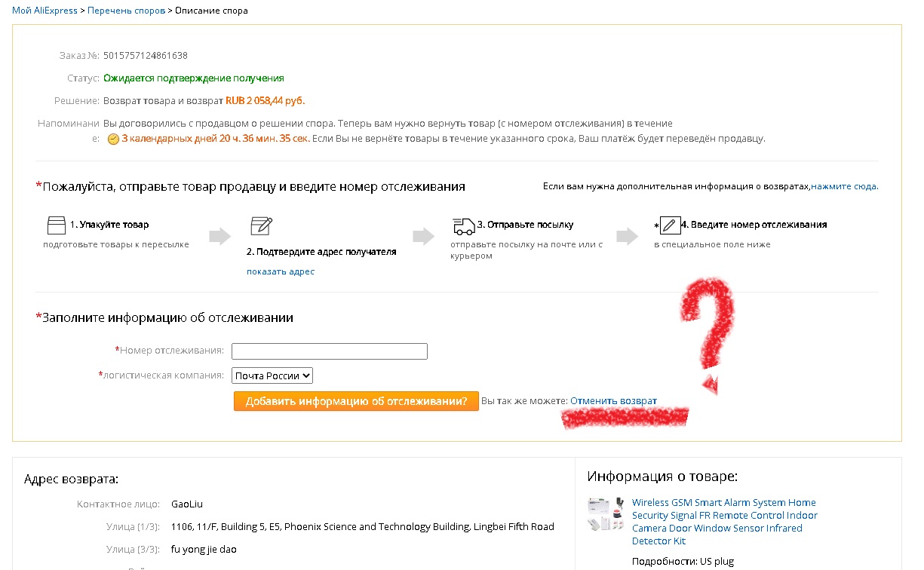Click the confirm recipient address icon

[261, 225]
